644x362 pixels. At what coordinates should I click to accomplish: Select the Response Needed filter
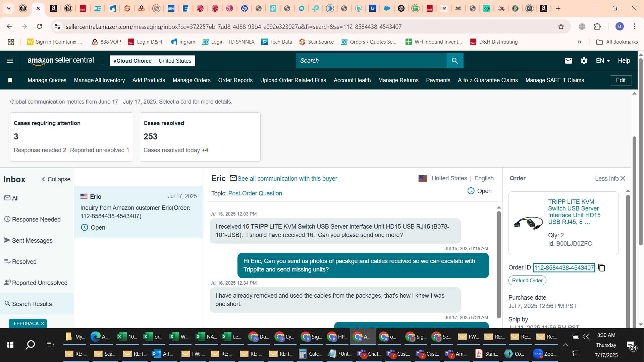pyautogui.click(x=37, y=219)
